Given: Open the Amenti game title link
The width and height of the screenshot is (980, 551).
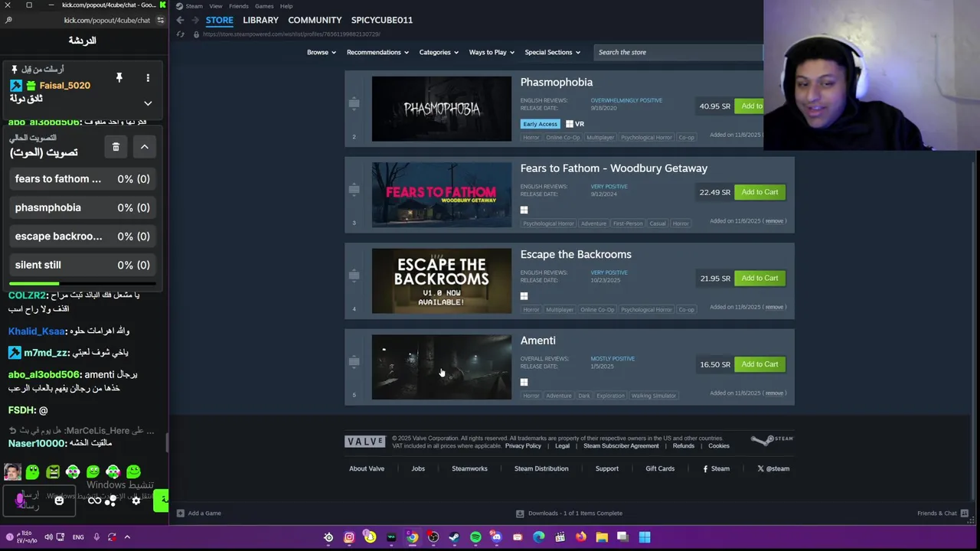Looking at the screenshot, I should click(x=538, y=341).
